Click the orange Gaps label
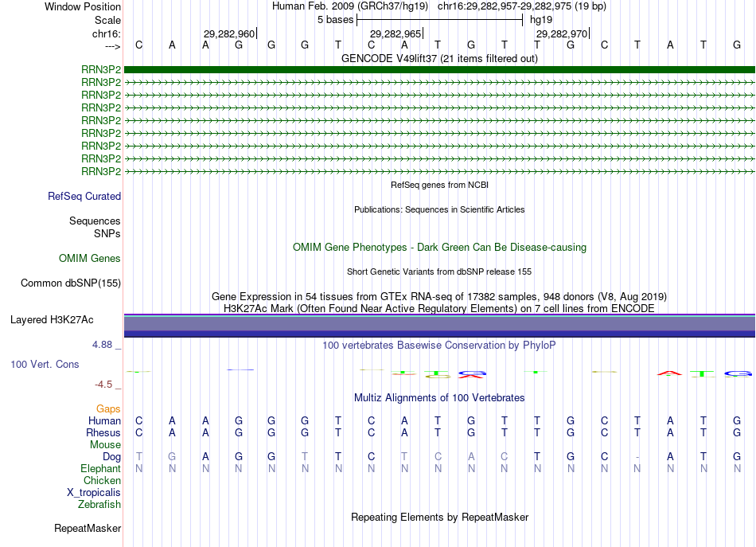Viewport: 756px width, 547px height. tap(108, 409)
